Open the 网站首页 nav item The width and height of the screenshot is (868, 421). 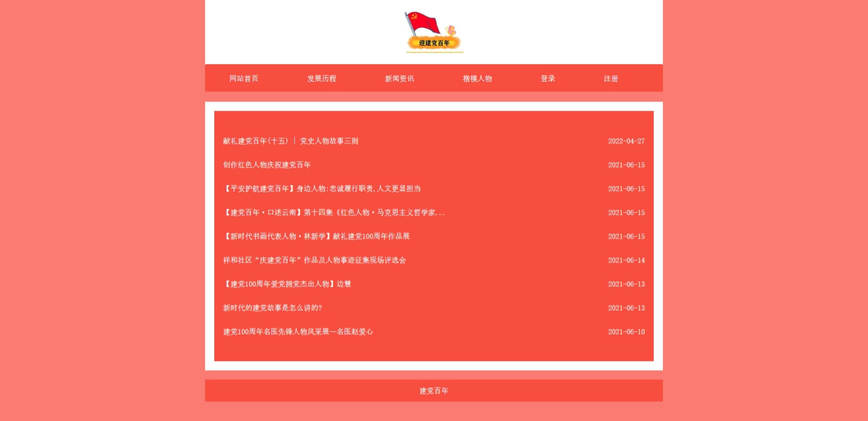coord(244,79)
